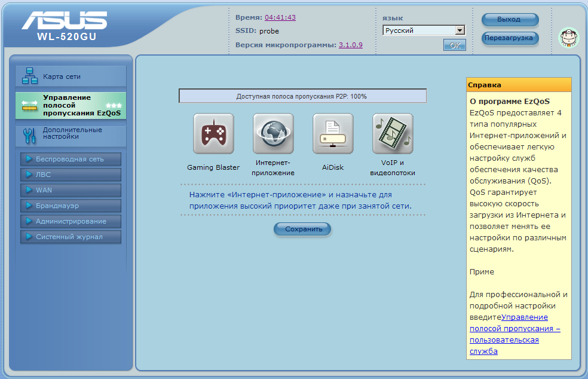Image resolution: width=588 pixels, height=379 pixels.
Task: Open the Брандмауэр menu
Action: tap(71, 206)
